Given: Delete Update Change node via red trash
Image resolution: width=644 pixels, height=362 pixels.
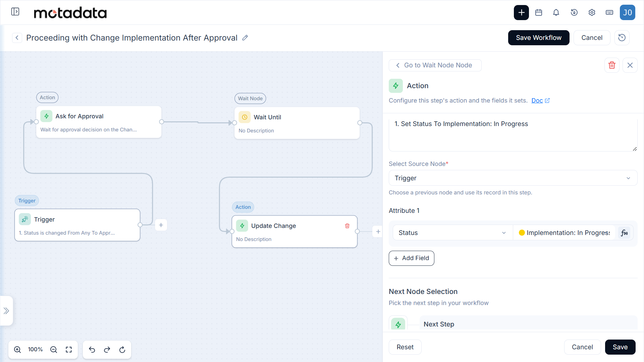Looking at the screenshot, I should [347, 226].
